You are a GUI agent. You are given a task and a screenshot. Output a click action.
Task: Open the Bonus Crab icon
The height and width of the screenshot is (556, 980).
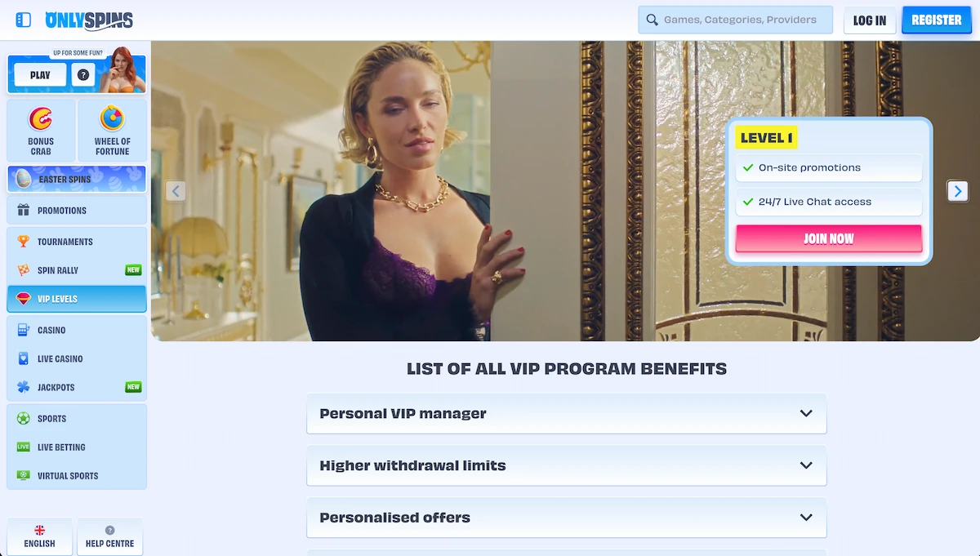(41, 130)
